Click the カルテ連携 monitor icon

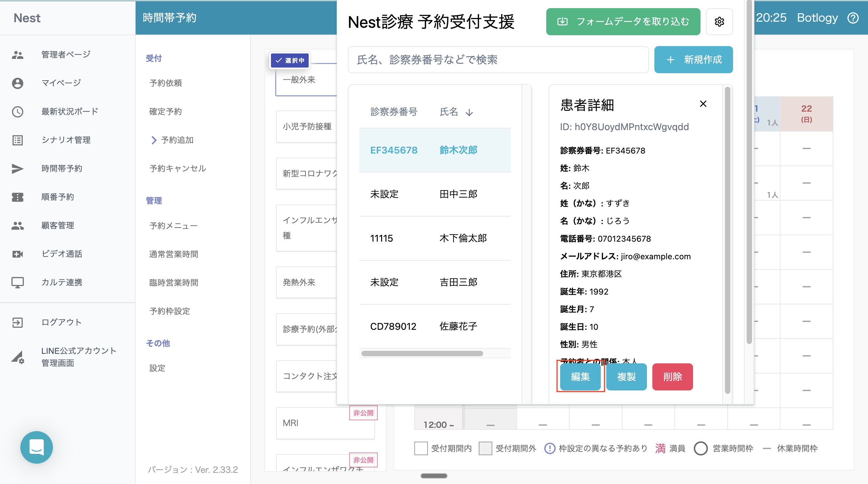[18, 282]
